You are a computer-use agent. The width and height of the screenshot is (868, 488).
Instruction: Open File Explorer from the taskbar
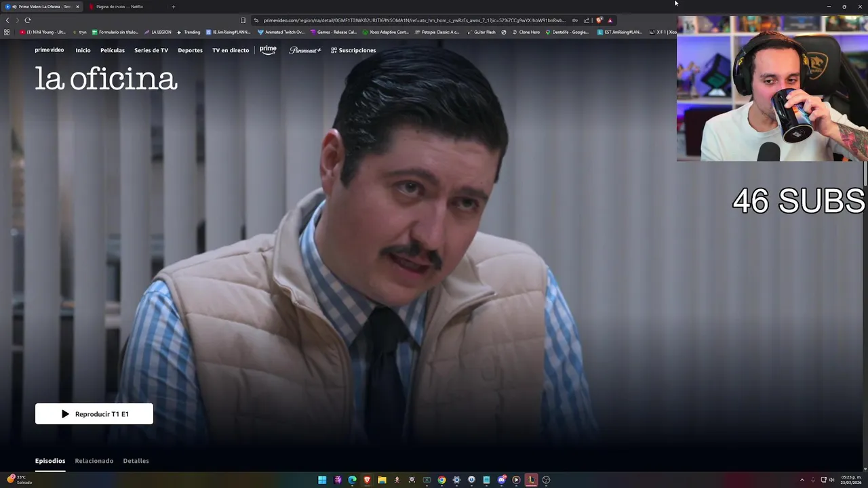click(x=382, y=480)
